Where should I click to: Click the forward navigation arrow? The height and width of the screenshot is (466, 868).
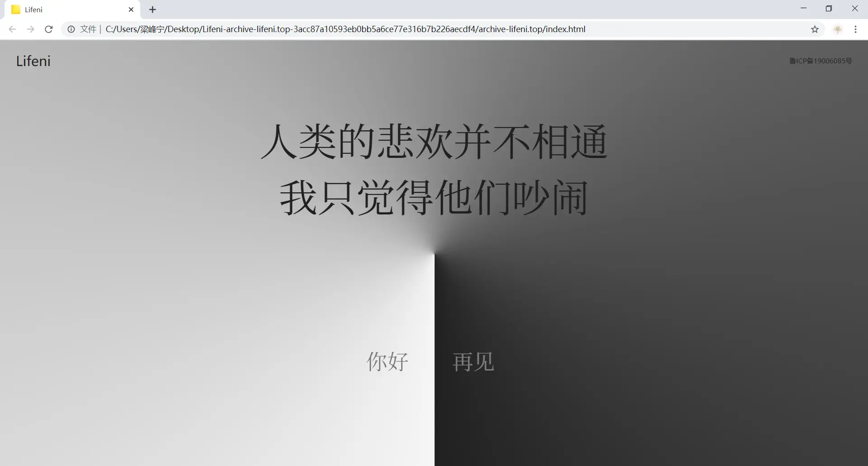[30, 29]
